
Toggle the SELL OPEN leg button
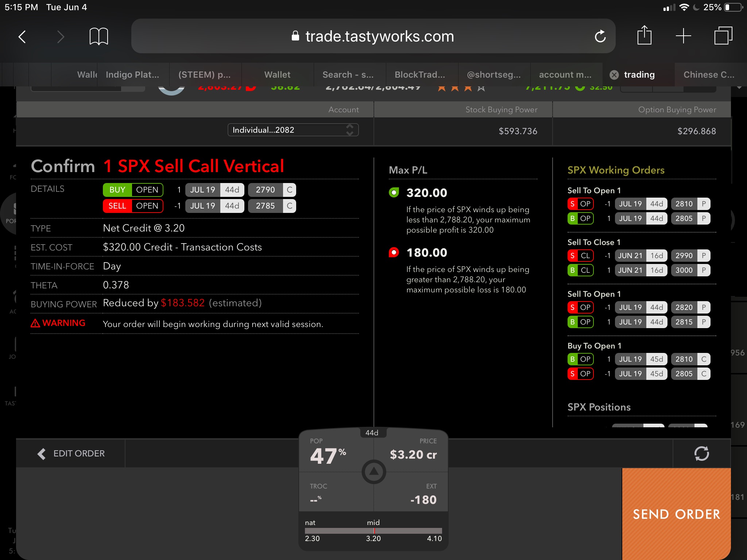coord(133,206)
